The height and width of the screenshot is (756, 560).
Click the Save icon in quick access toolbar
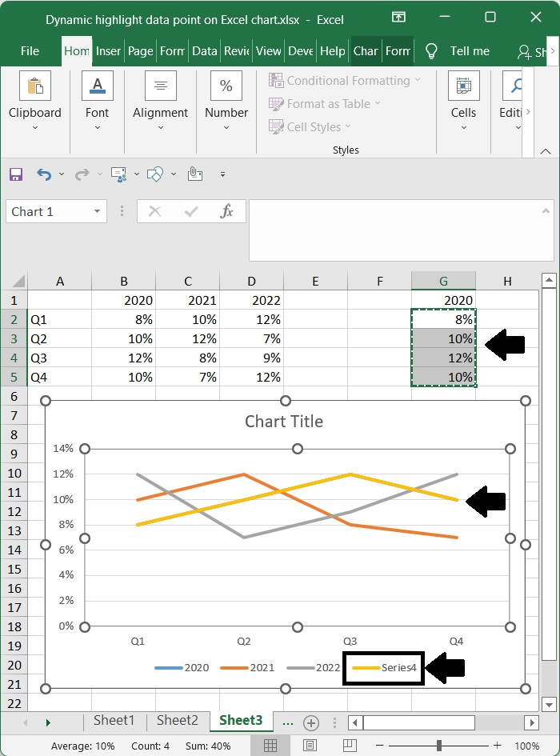[x=16, y=174]
